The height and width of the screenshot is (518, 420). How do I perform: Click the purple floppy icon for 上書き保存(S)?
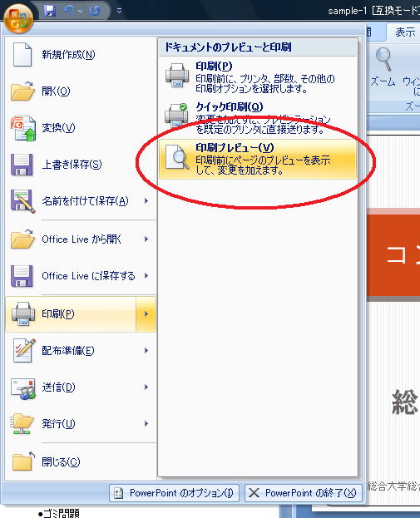point(22,165)
